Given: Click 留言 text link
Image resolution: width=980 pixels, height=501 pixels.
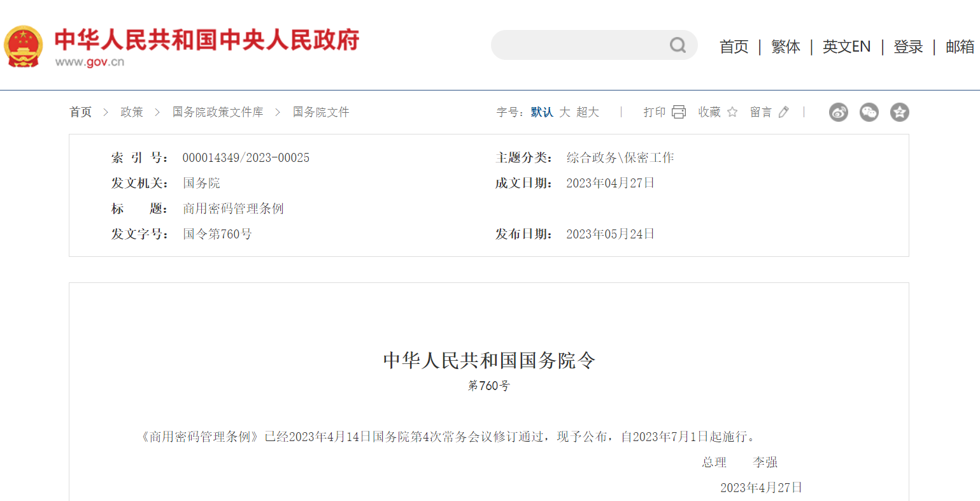Looking at the screenshot, I should click(x=761, y=112).
